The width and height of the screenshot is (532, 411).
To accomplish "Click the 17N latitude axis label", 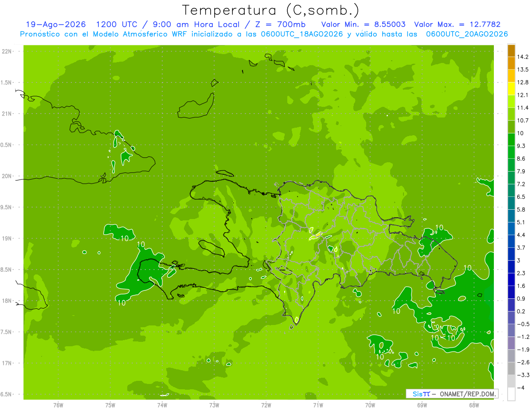I will [7, 363].
